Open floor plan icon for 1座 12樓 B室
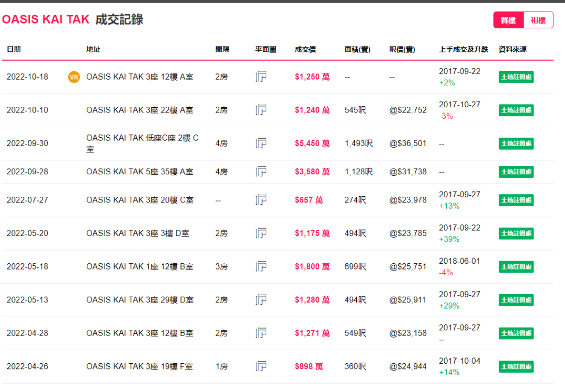565x392 pixels. tap(261, 266)
